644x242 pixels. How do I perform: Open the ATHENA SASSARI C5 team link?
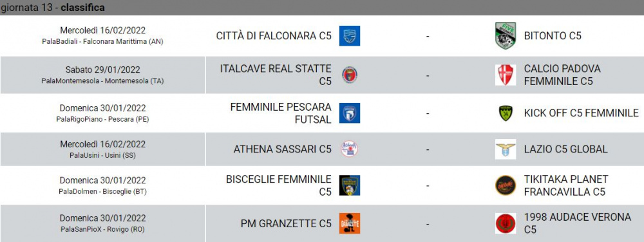point(282,149)
